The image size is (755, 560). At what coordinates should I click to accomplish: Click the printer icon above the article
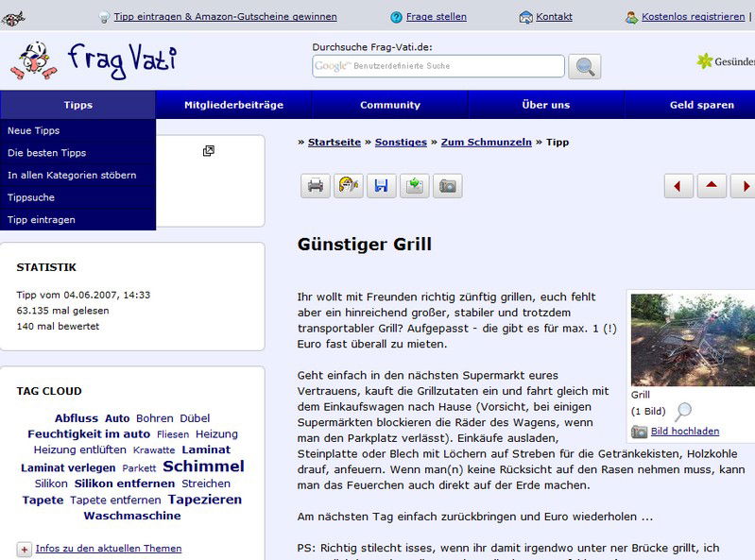[x=316, y=186]
